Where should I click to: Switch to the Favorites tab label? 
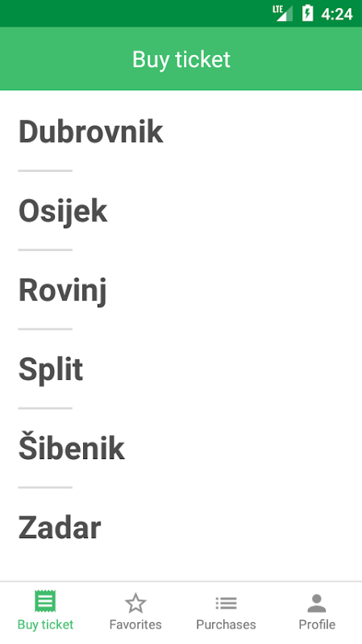point(135,625)
